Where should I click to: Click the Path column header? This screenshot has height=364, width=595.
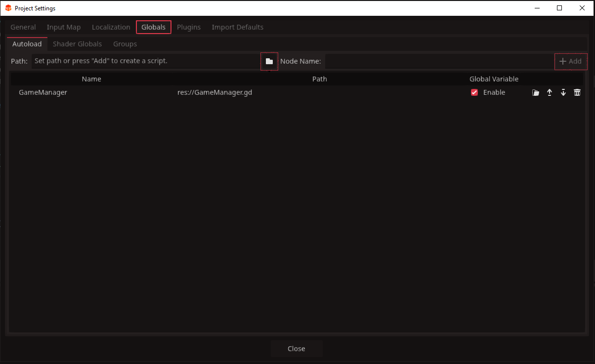[320, 79]
